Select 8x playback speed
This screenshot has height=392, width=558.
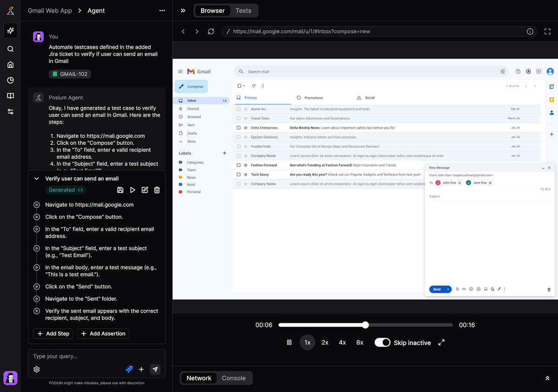(x=360, y=342)
